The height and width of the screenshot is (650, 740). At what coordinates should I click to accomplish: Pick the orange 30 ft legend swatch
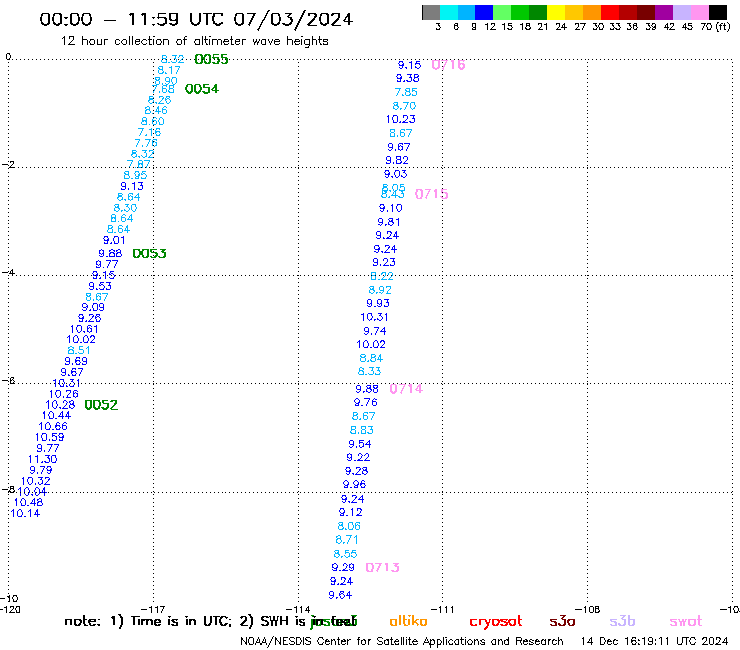(592, 12)
